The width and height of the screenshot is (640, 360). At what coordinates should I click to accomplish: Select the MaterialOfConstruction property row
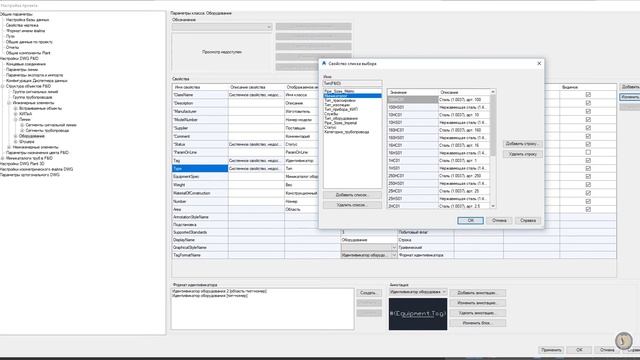pos(200,193)
